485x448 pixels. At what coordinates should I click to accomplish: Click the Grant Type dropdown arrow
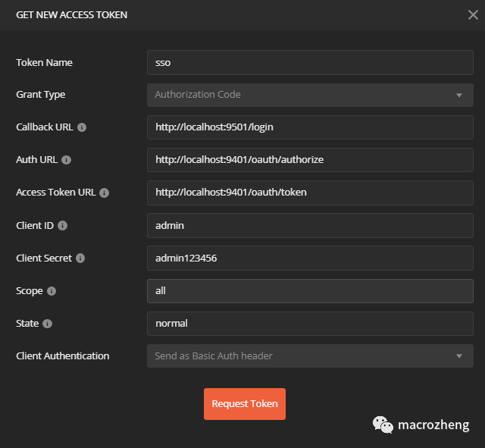click(x=458, y=96)
